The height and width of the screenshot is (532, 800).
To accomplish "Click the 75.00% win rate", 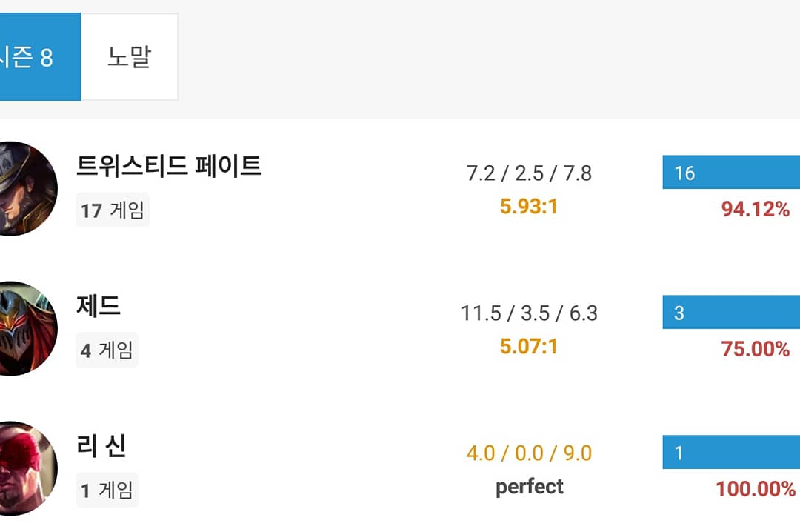I will (756, 349).
